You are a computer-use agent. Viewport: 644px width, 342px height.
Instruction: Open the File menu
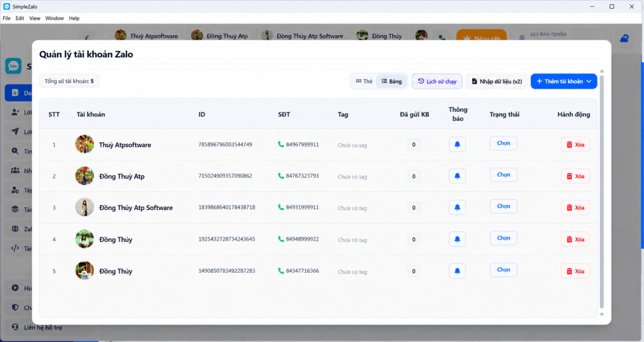(6, 18)
